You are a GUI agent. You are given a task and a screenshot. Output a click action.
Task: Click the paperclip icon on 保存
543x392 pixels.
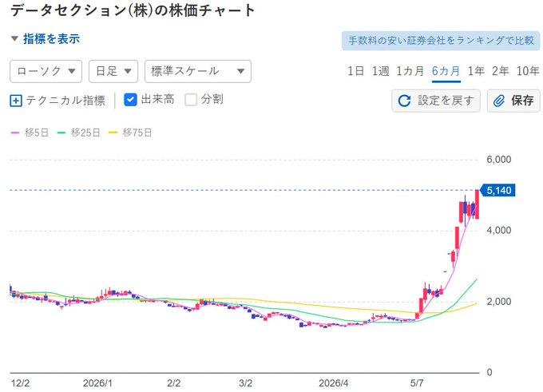point(498,101)
